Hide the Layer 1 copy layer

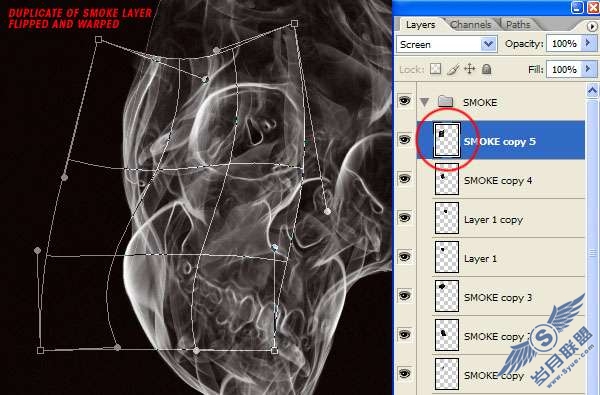[x=405, y=218]
